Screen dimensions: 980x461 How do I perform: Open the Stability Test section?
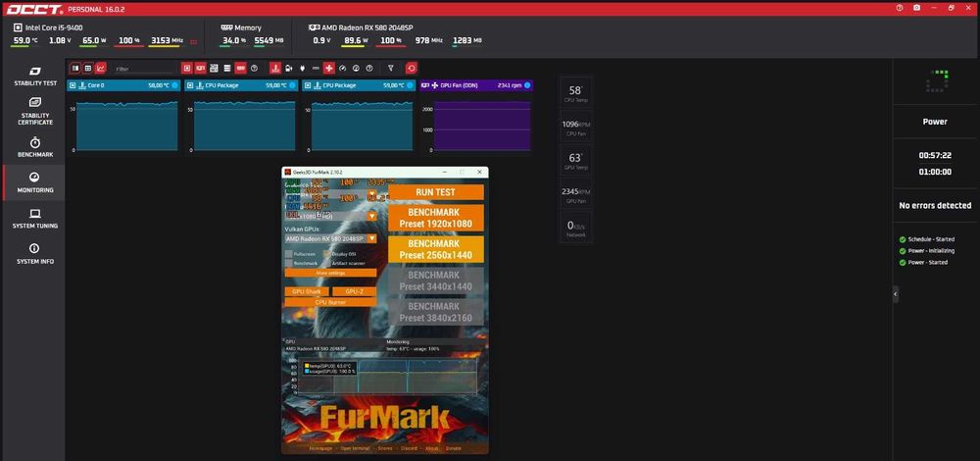point(35,77)
